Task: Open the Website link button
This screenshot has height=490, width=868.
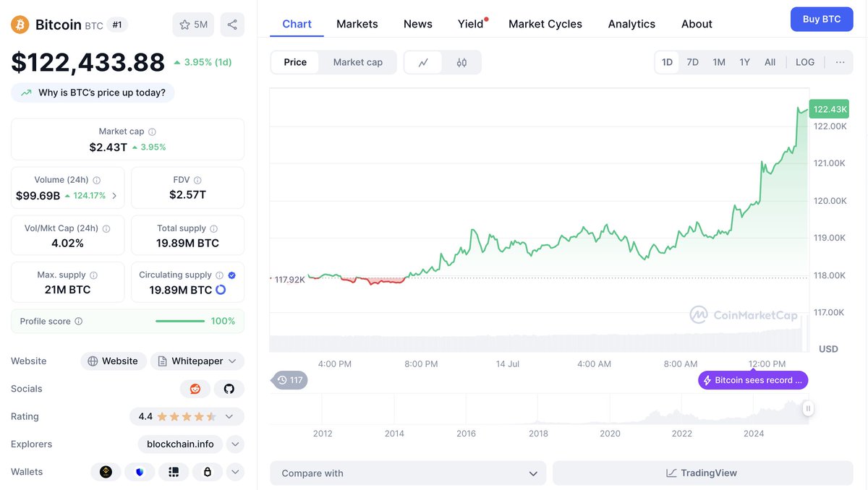Action: click(114, 361)
